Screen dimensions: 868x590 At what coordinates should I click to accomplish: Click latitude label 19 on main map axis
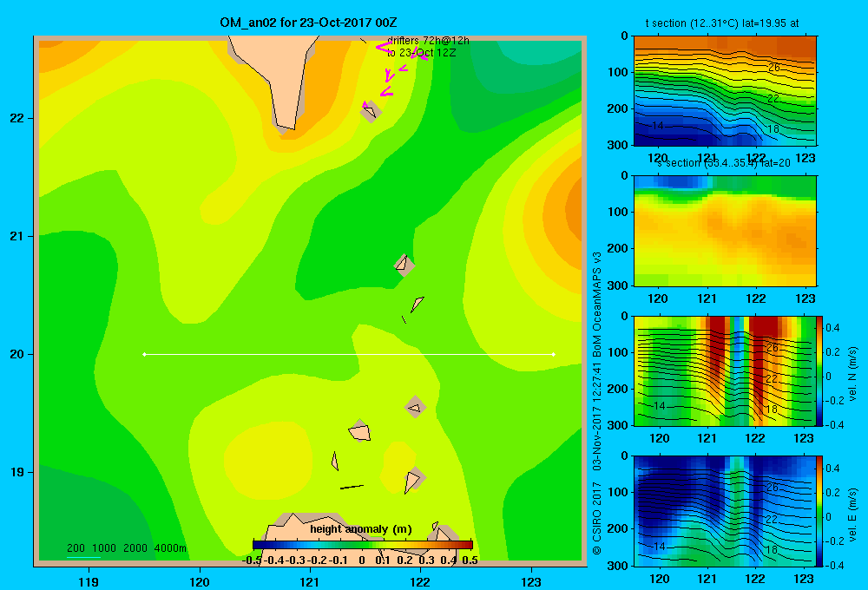coord(17,472)
